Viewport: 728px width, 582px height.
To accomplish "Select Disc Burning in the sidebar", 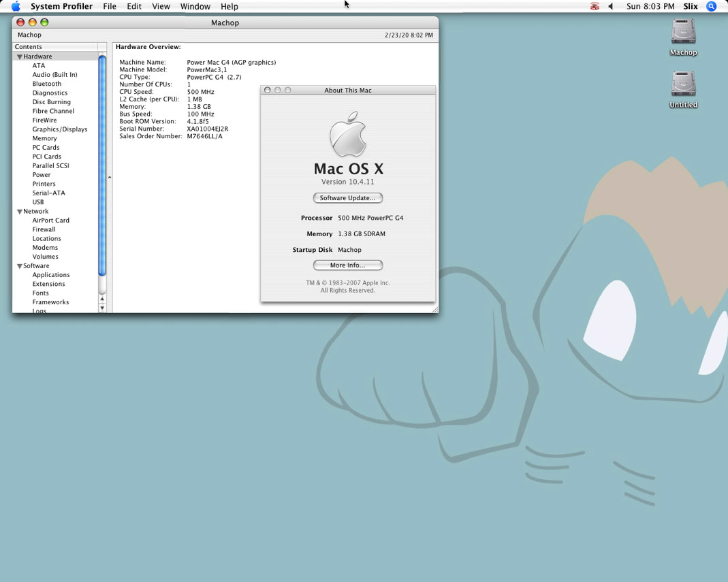I will [52, 102].
